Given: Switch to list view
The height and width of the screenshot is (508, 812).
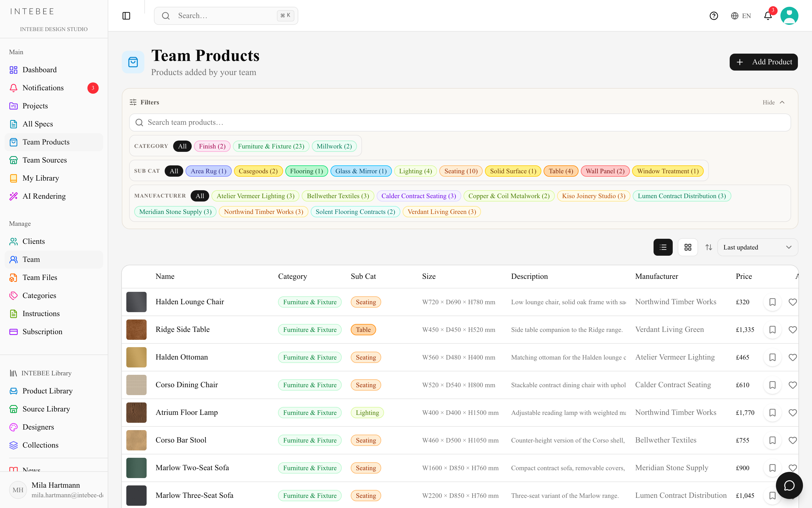Looking at the screenshot, I should [663, 247].
